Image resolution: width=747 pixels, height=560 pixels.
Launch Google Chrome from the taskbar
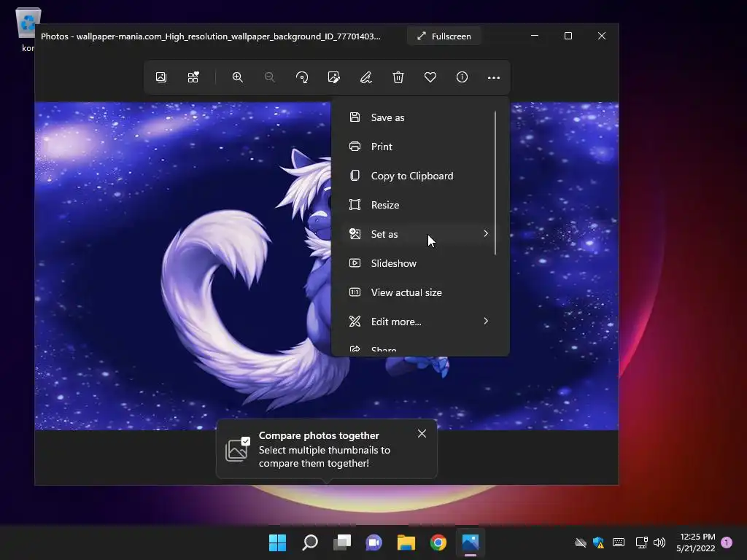[438, 542]
